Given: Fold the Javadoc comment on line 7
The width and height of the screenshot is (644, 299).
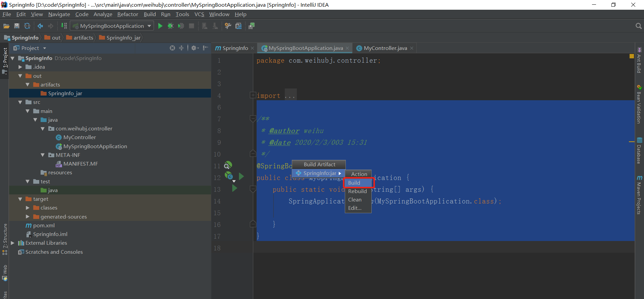Looking at the screenshot, I should pyautogui.click(x=253, y=119).
